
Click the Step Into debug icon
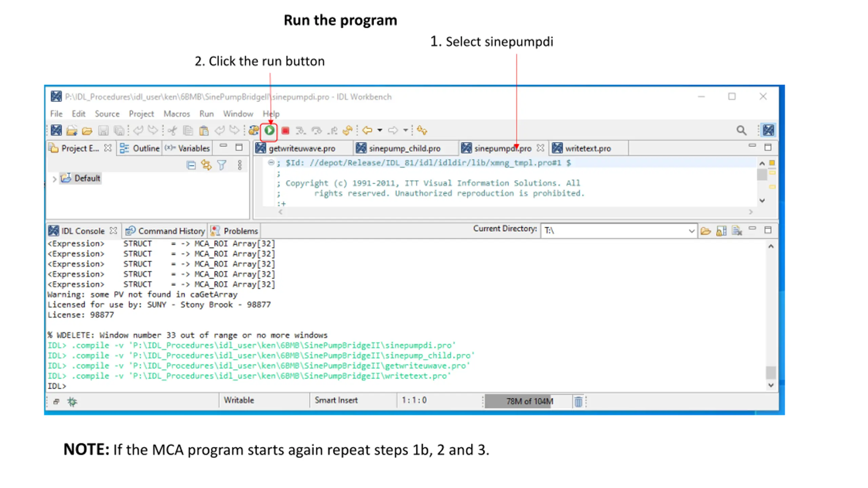click(x=300, y=130)
